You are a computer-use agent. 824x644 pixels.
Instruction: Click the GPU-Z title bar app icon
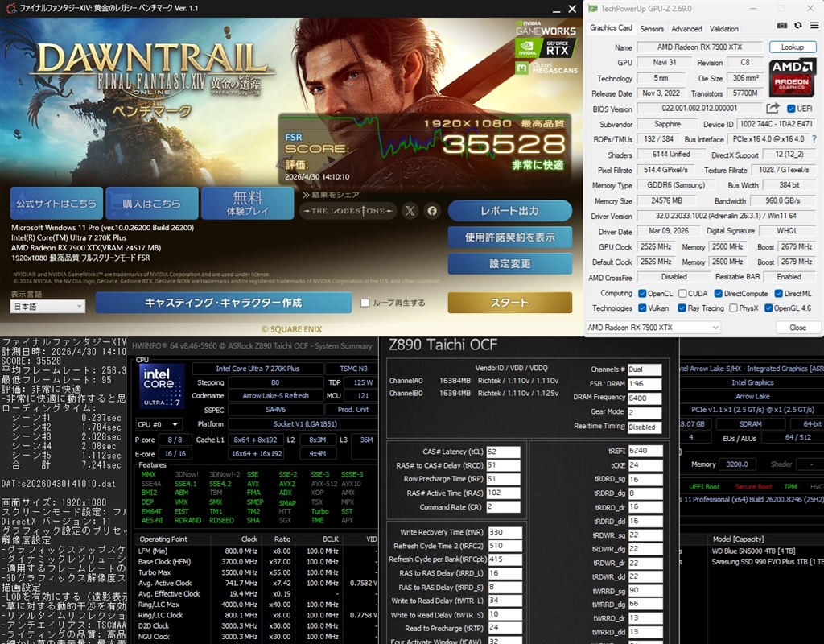(593, 8)
